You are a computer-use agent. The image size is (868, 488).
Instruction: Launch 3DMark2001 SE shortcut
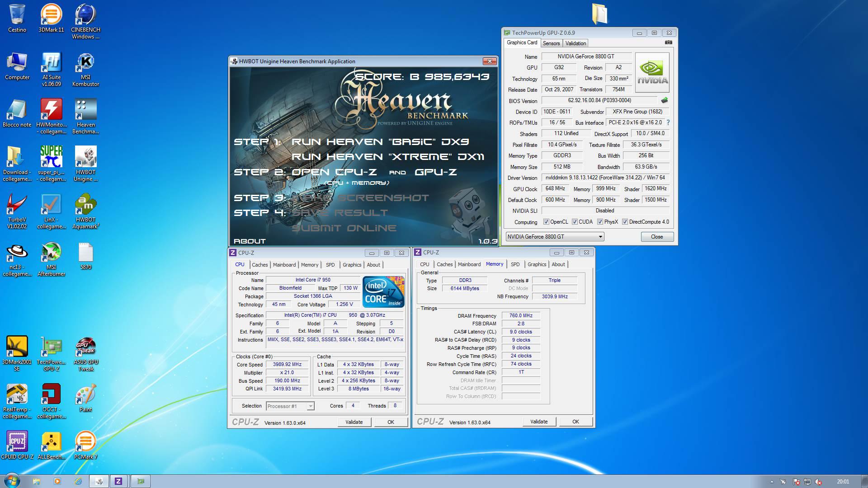coord(17,354)
